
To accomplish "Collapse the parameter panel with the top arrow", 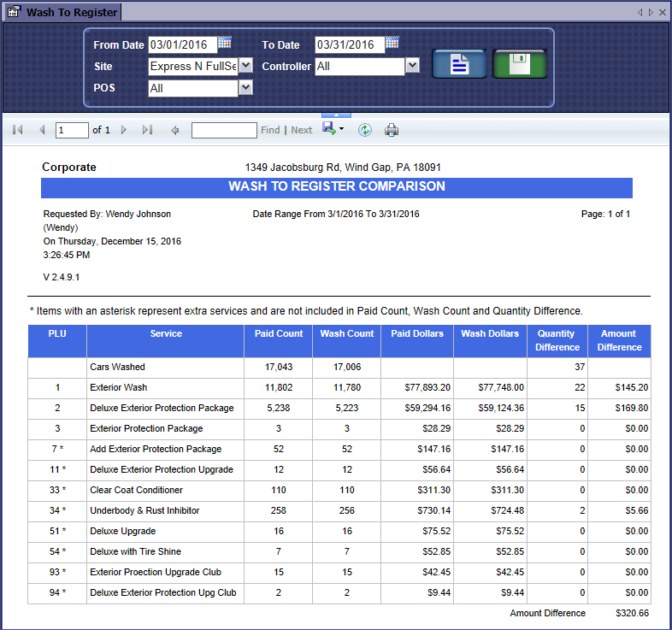I will click(x=336, y=115).
